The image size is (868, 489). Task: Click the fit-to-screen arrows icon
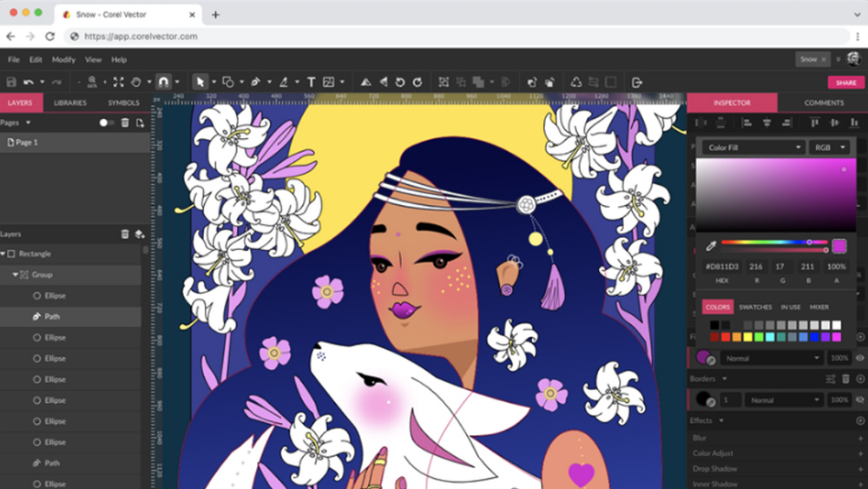118,82
